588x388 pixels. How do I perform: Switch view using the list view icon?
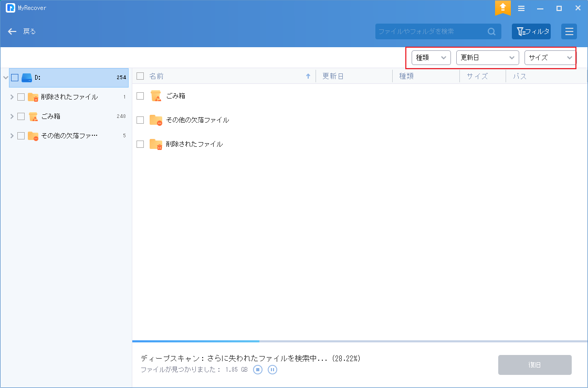click(x=569, y=31)
